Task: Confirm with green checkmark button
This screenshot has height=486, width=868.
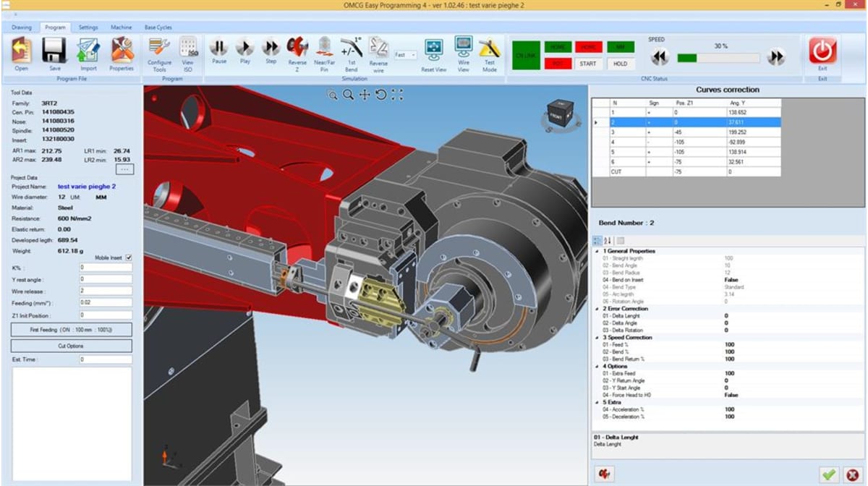Action: click(829, 474)
